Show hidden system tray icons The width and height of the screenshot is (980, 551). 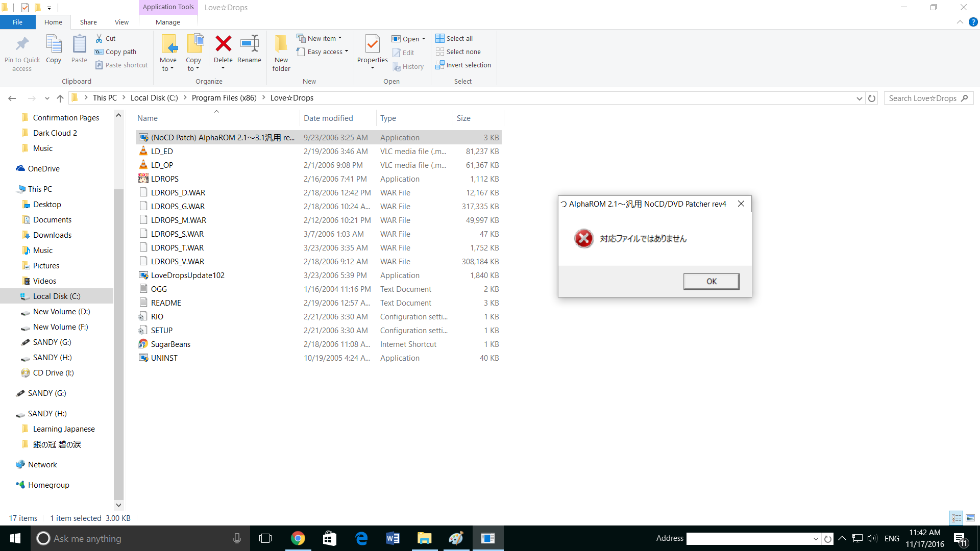[842, 538]
